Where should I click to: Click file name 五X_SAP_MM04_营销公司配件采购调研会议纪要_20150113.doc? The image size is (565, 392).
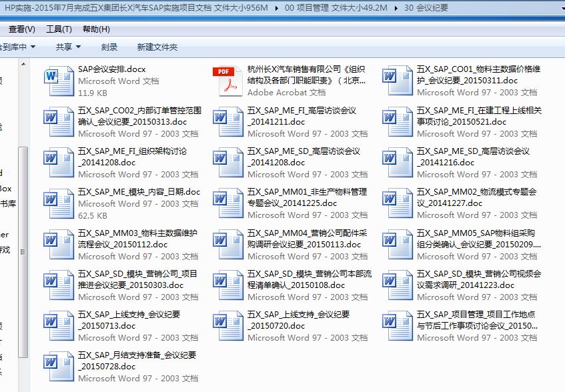tap(307, 239)
